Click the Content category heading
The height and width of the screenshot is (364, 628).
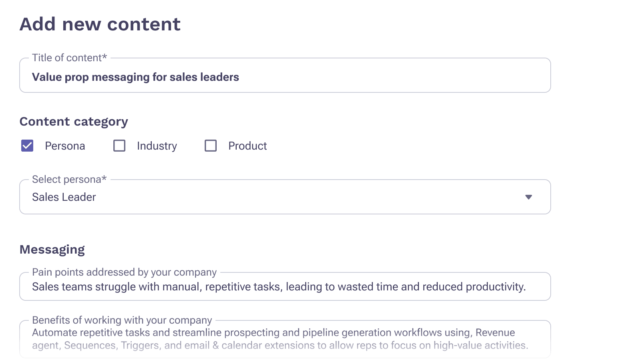74,122
